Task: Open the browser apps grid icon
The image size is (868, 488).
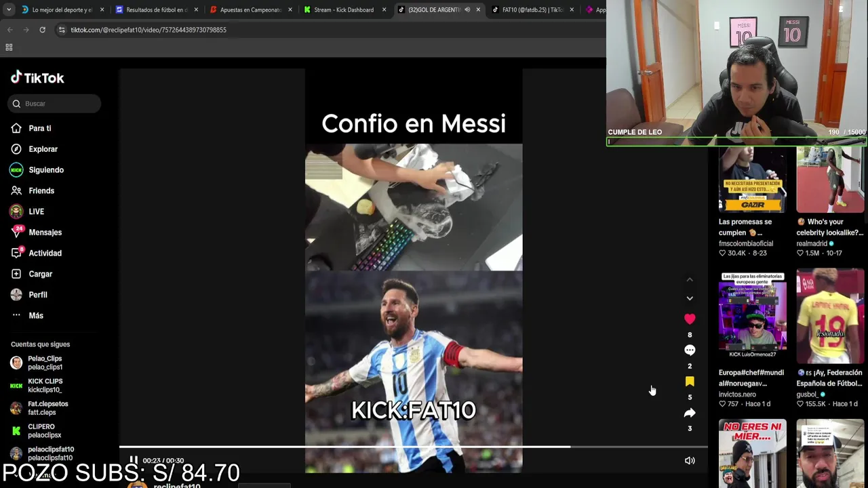Action: pyautogui.click(x=9, y=47)
